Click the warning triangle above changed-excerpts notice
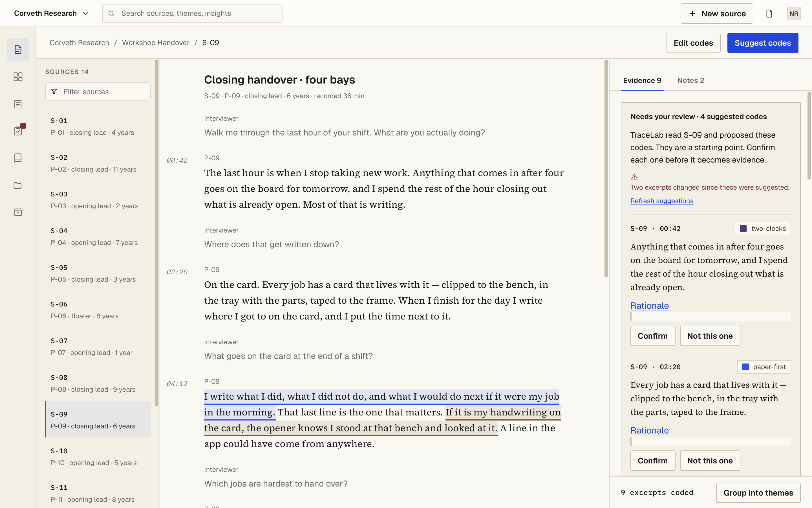Viewport: 812px width, 508px height. point(634,177)
